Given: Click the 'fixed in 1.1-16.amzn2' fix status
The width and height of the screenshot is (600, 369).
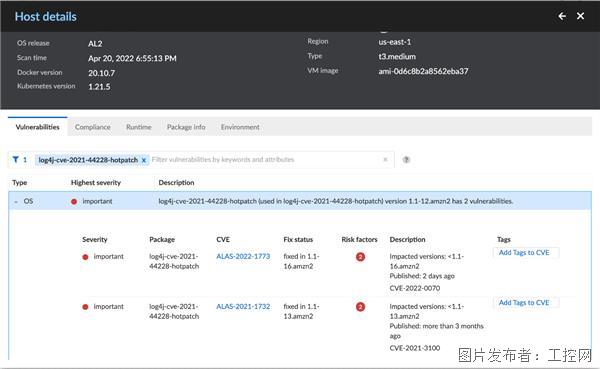Looking at the screenshot, I should pos(301,261).
